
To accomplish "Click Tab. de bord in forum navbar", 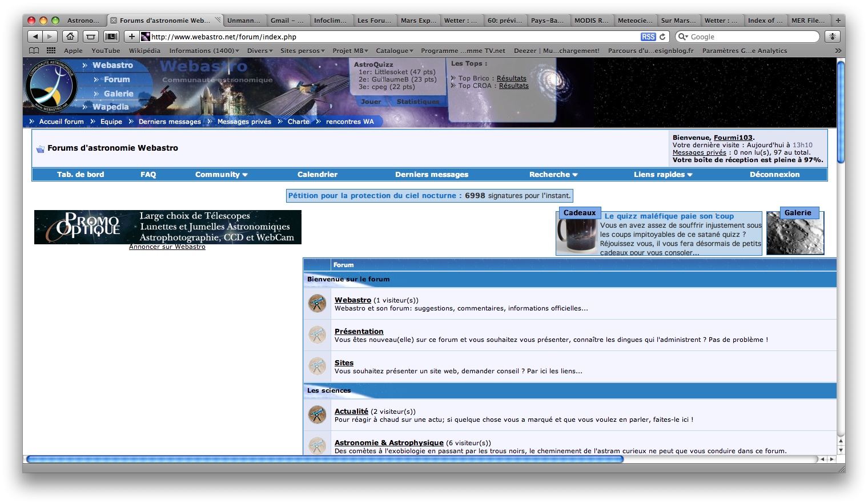I will click(x=81, y=175).
